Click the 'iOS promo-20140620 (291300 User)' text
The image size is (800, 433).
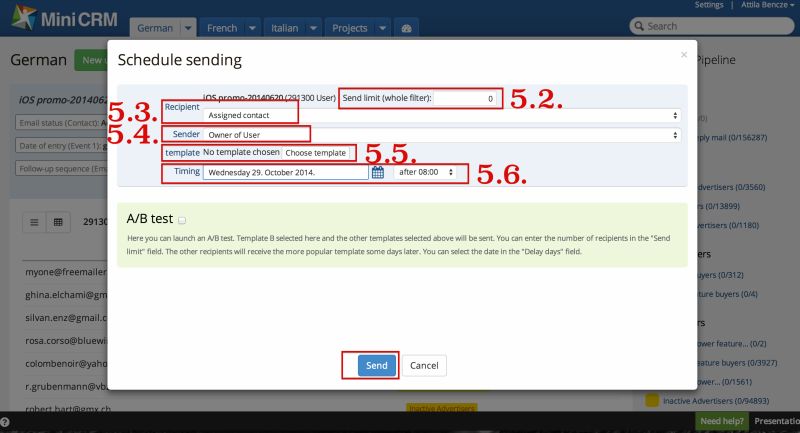[269, 97]
